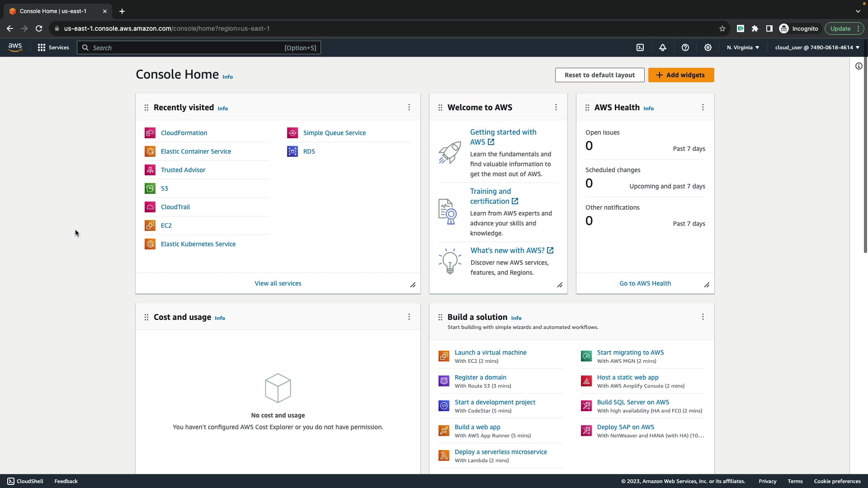Click the Deploy a serverless microservice Lambda icon
868x488 pixels.
click(x=444, y=455)
